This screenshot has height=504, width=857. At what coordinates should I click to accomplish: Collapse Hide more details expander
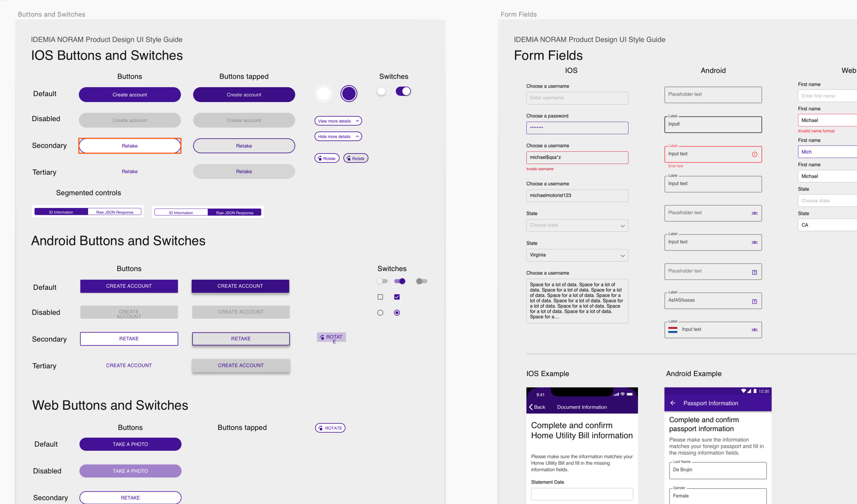point(338,136)
